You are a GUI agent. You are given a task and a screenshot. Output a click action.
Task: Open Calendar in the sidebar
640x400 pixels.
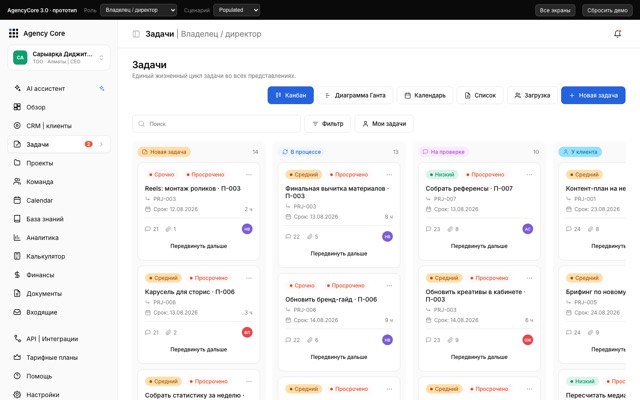pos(59,200)
